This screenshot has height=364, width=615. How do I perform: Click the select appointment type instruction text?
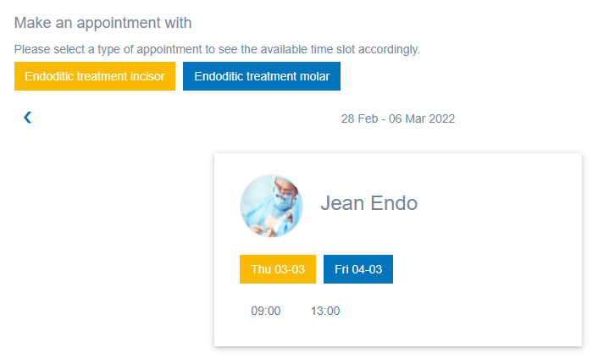217,49
